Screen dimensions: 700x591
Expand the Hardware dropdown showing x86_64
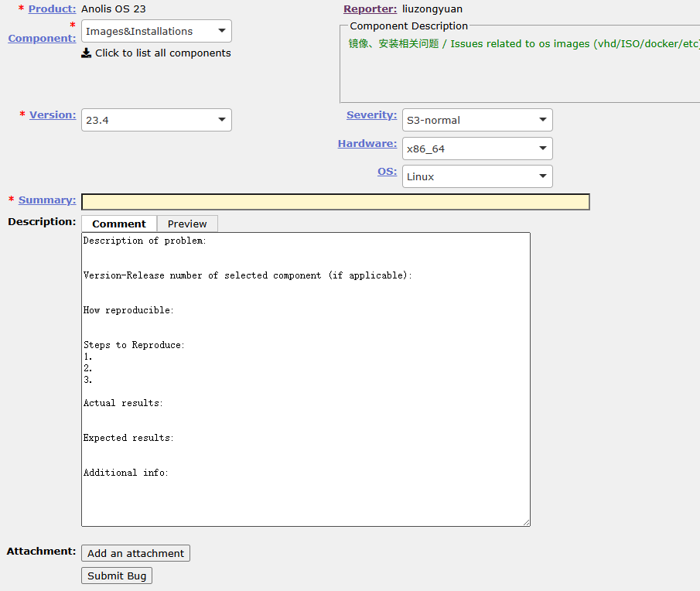[x=477, y=149]
